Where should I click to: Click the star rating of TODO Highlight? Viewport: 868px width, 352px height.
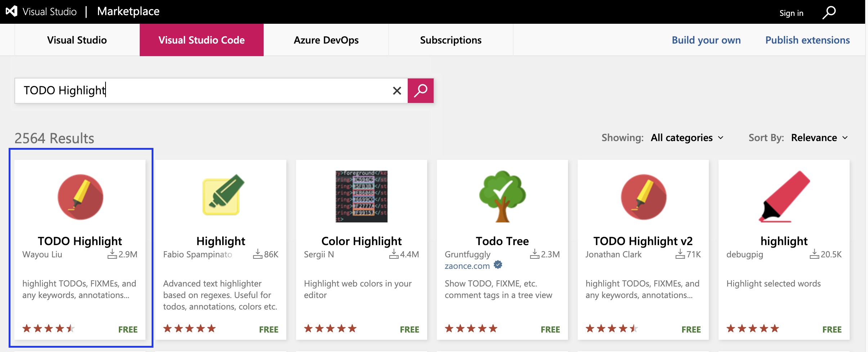tap(49, 328)
